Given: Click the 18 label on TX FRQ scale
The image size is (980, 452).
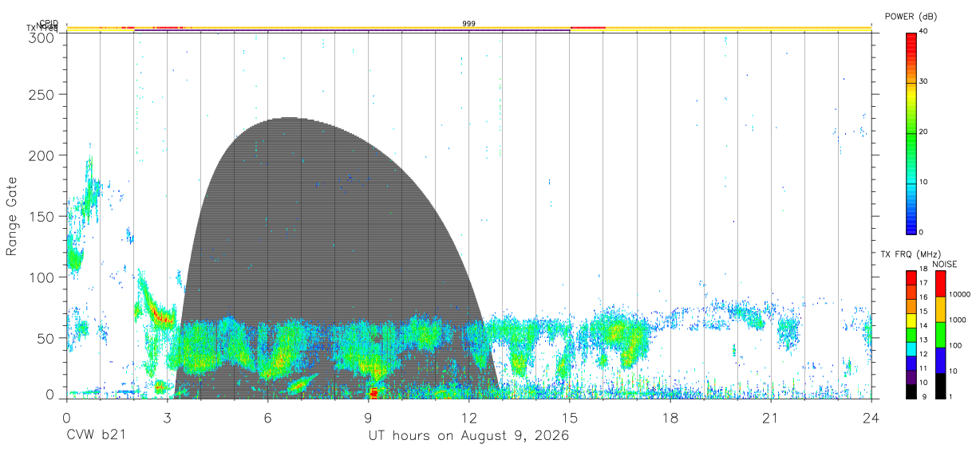Looking at the screenshot, I should coord(923,270).
